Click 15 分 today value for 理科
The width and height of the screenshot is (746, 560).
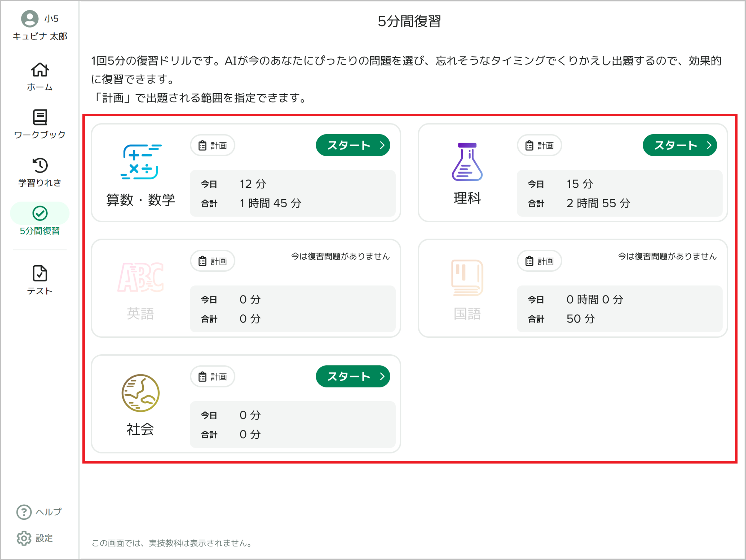click(580, 184)
